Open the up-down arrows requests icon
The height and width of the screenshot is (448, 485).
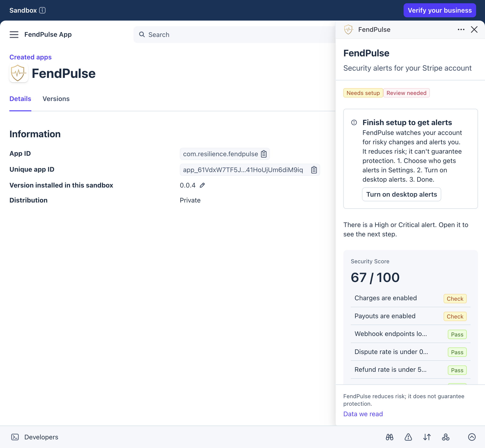(x=427, y=437)
